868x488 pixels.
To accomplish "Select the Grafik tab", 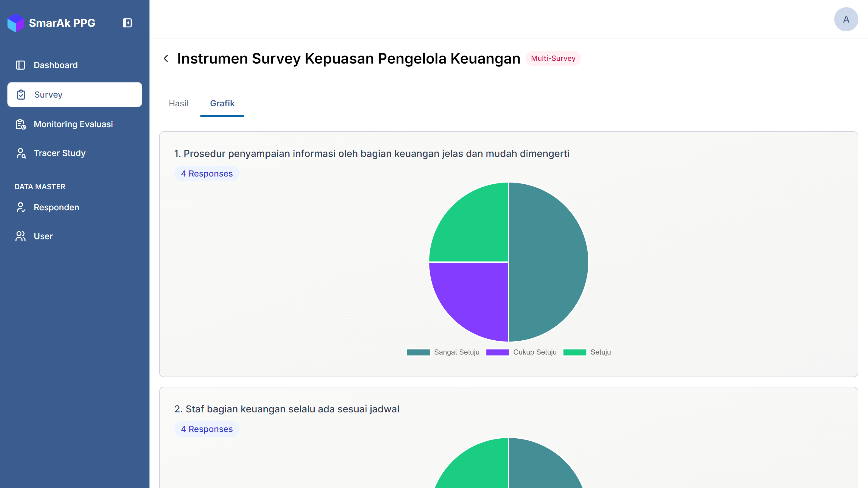I will click(222, 103).
